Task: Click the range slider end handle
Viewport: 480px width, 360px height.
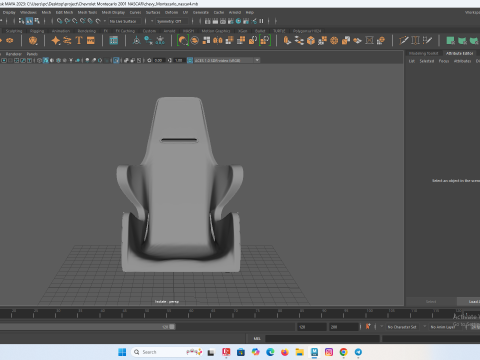Action: [x=172, y=327]
